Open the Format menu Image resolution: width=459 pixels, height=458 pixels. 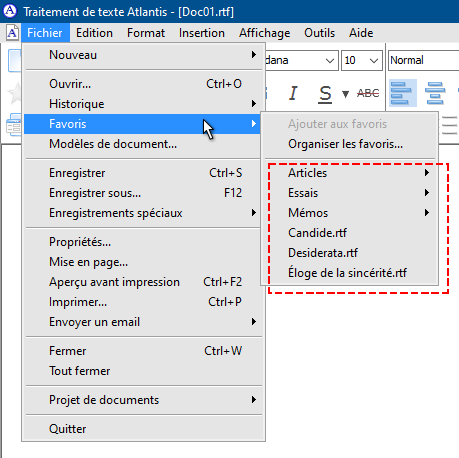click(146, 33)
